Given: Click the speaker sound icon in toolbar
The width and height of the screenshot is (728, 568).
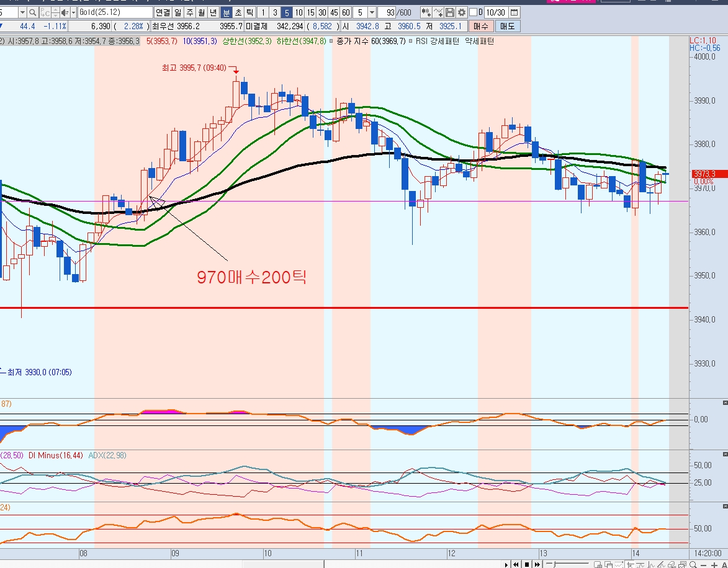Looking at the screenshot, I should coord(64,12).
